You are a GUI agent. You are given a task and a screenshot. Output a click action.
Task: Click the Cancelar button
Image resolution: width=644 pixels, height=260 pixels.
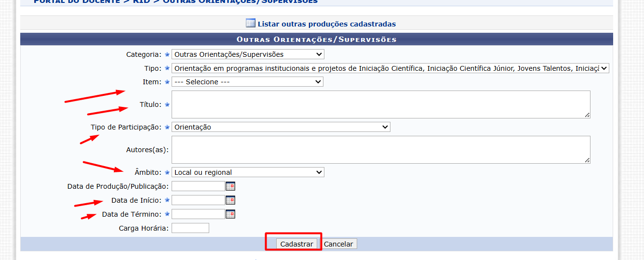click(338, 244)
